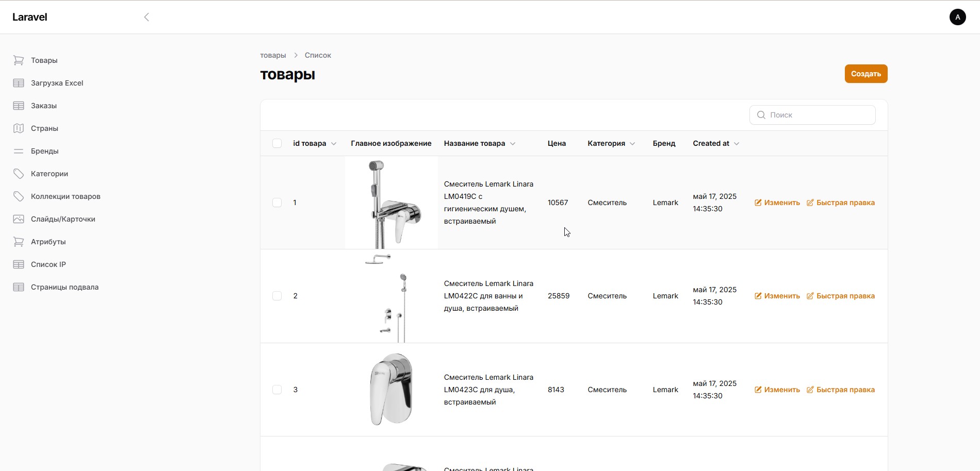Viewport: 980px width, 471px height.
Task: Click the user avatar circle A
Action: click(958, 17)
